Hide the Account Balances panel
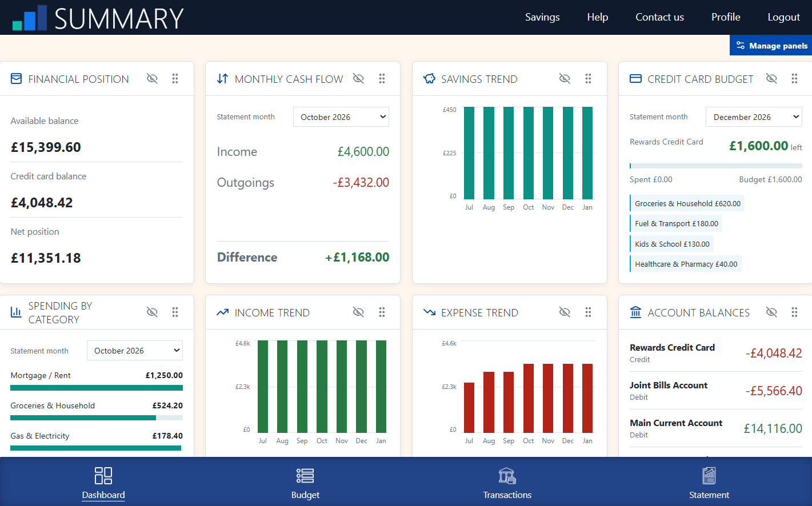Image resolution: width=812 pixels, height=506 pixels. (771, 312)
